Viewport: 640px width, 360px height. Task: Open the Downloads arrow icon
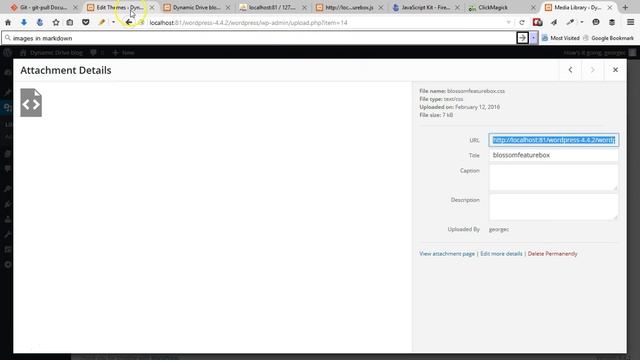point(24,22)
